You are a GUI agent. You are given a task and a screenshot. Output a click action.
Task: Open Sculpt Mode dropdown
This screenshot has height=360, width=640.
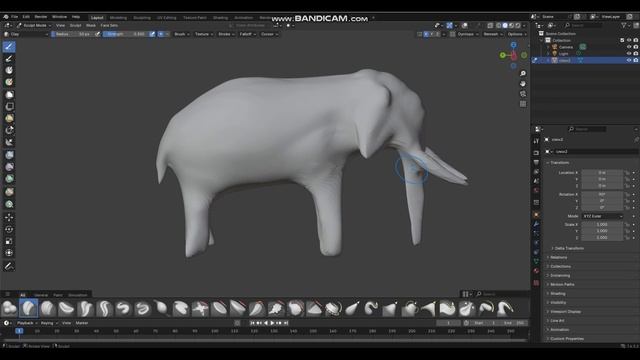[x=34, y=25]
